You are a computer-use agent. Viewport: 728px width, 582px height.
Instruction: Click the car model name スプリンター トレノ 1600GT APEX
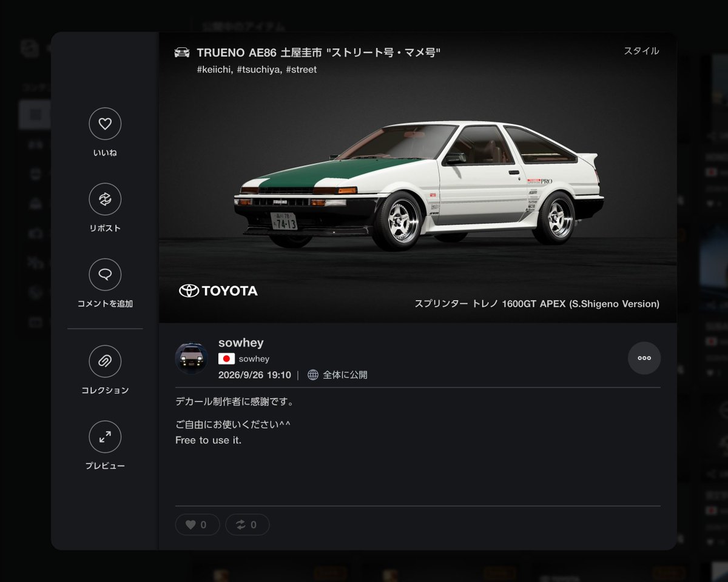pyautogui.click(x=537, y=304)
